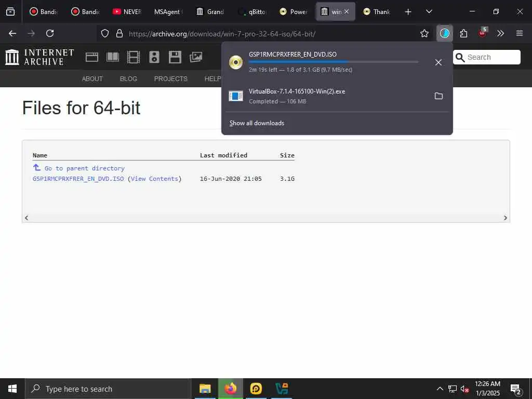Open the notification center icon
This screenshot has width=532, height=399.
(516, 389)
